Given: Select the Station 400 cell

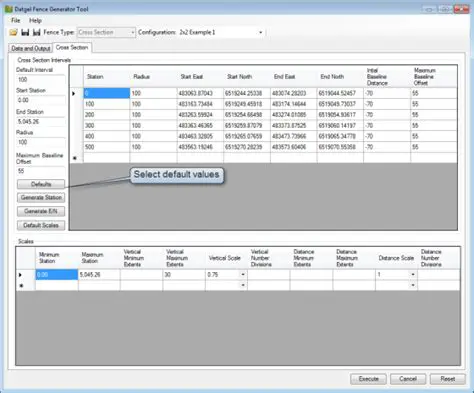Looking at the screenshot, I should [x=107, y=136].
